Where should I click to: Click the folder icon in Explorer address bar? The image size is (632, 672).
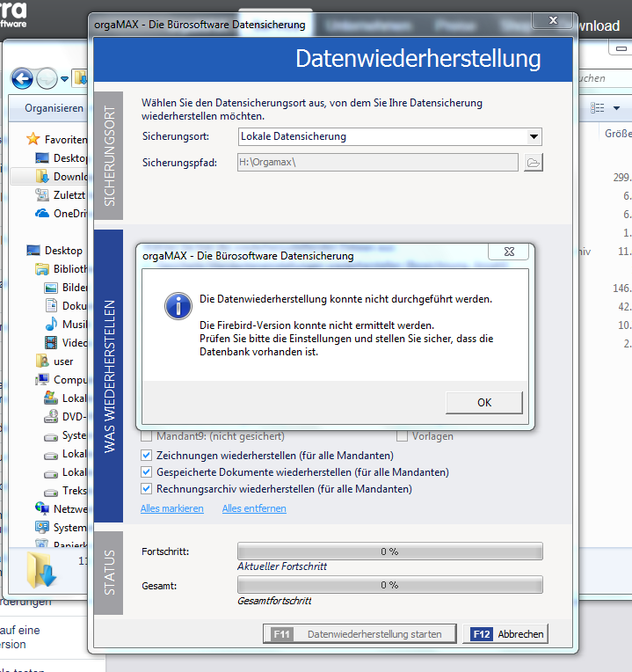pyautogui.click(x=81, y=78)
